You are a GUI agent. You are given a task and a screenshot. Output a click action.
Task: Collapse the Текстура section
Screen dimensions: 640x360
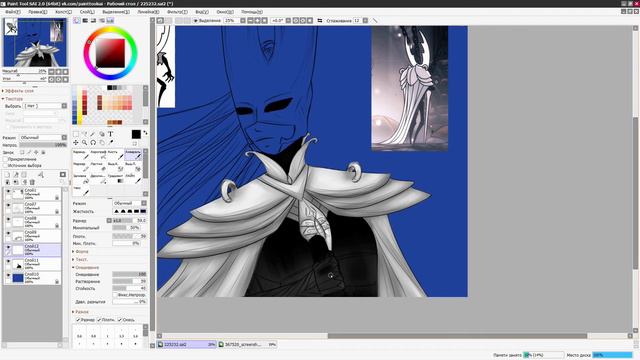click(13, 99)
